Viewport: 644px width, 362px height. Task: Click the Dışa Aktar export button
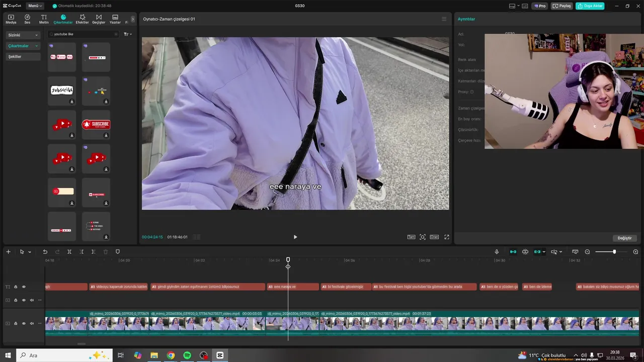(590, 6)
